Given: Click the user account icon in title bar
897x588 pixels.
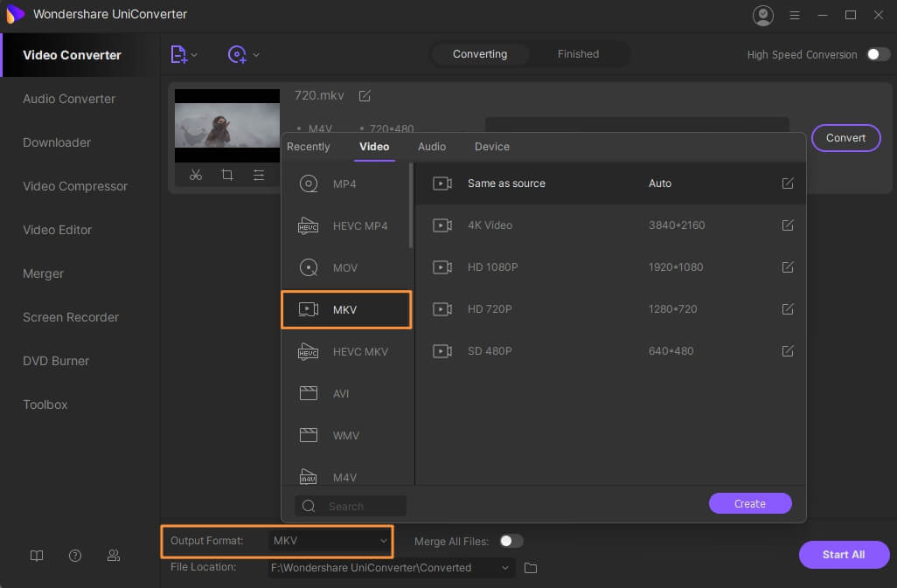Looking at the screenshot, I should pyautogui.click(x=763, y=15).
